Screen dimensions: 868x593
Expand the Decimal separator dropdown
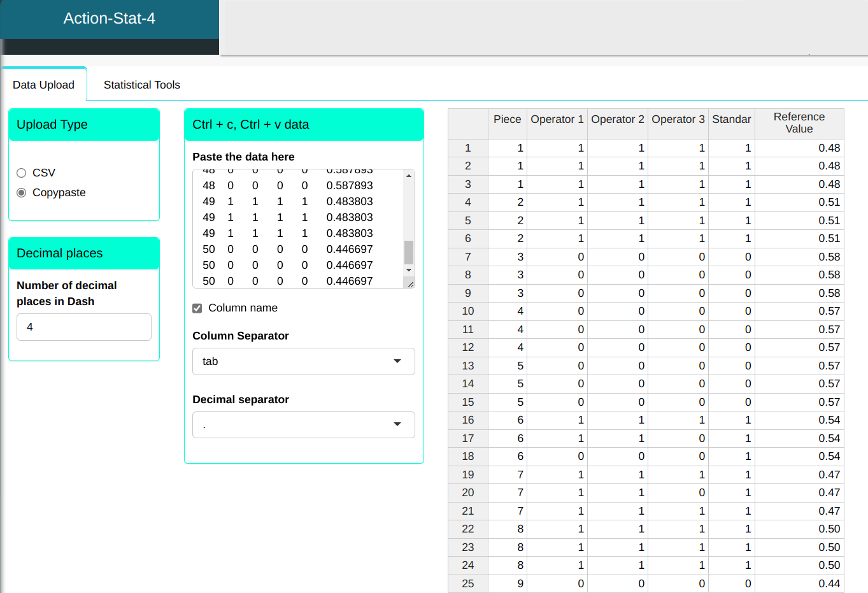tap(303, 425)
